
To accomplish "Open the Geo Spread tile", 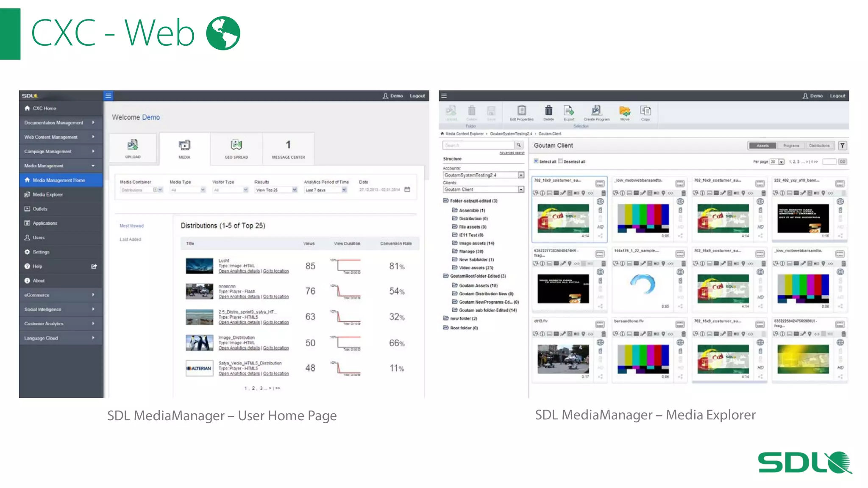I will (236, 148).
